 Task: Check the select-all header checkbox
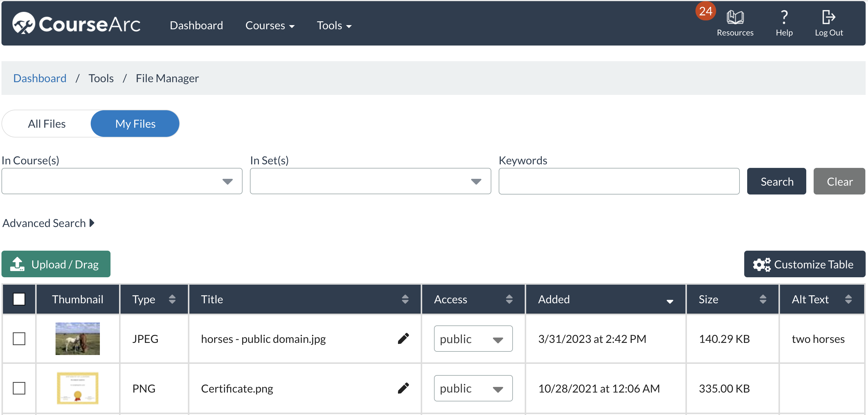pyautogui.click(x=19, y=299)
